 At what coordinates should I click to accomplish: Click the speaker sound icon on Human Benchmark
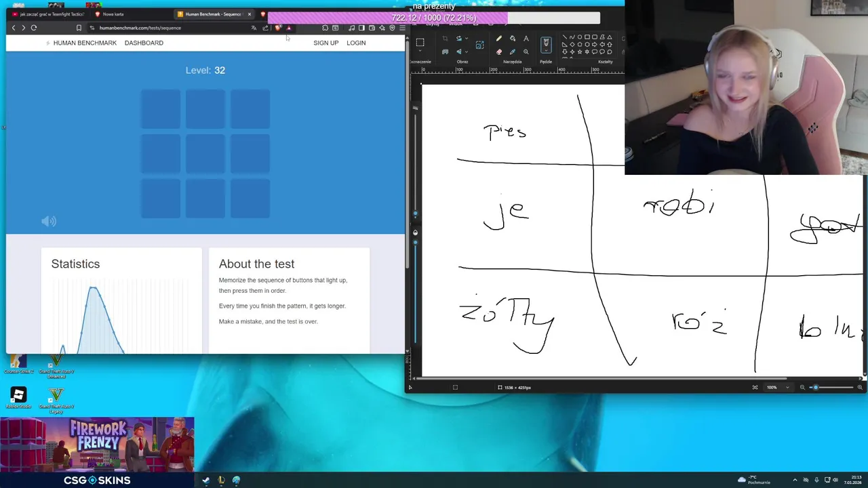[x=49, y=221]
